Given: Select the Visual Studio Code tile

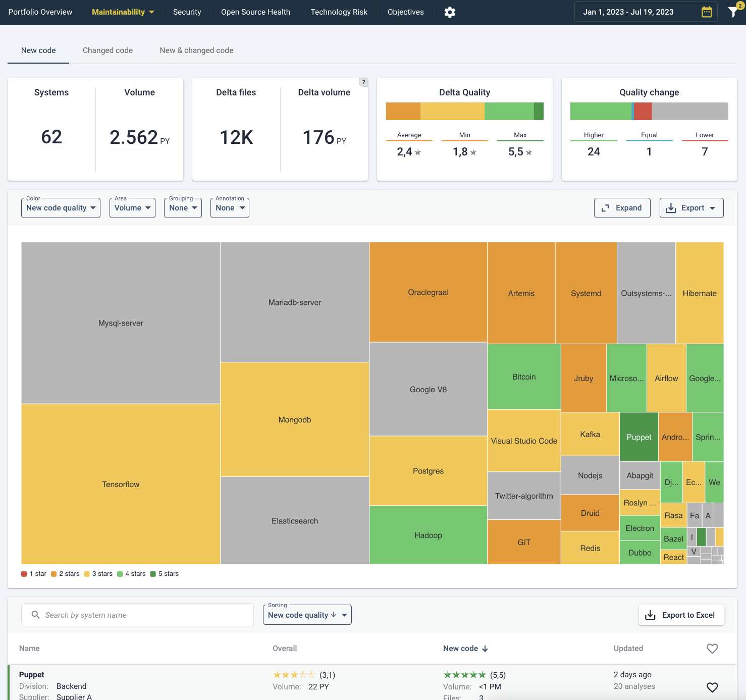Looking at the screenshot, I should [x=524, y=441].
